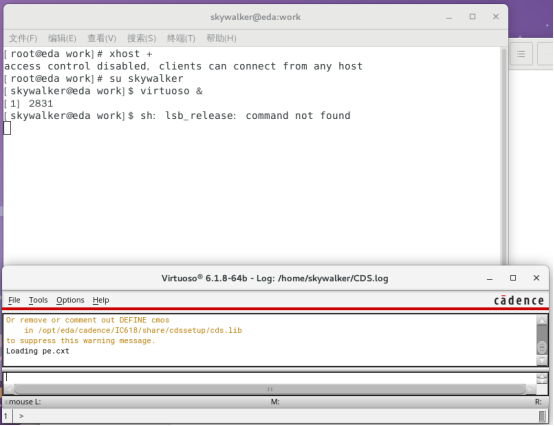
Task: Open the Virtuoso File menu
Action: (x=14, y=300)
